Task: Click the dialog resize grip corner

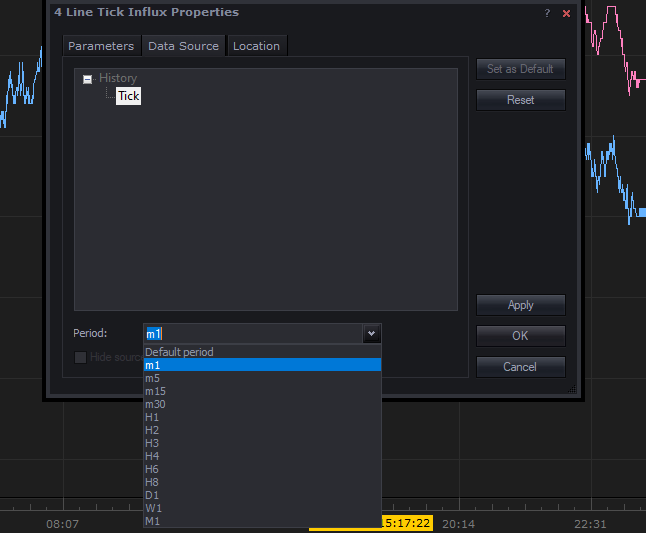Action: click(572, 389)
